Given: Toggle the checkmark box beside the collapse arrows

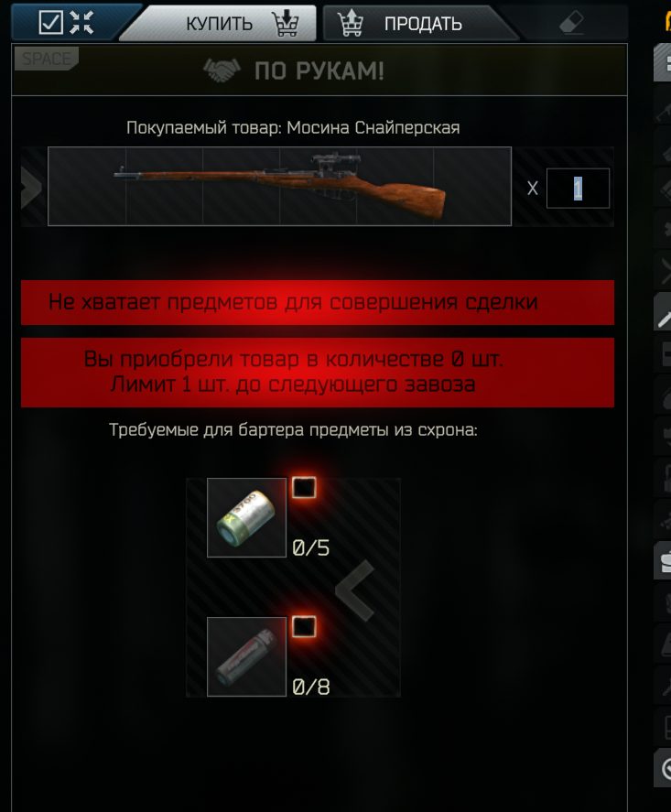Looking at the screenshot, I should 50,23.
